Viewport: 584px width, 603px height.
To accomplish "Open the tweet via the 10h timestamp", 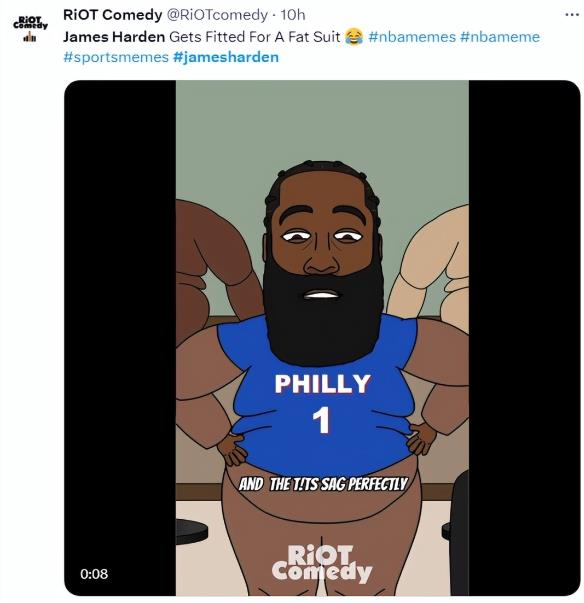I will pyautogui.click(x=293, y=15).
